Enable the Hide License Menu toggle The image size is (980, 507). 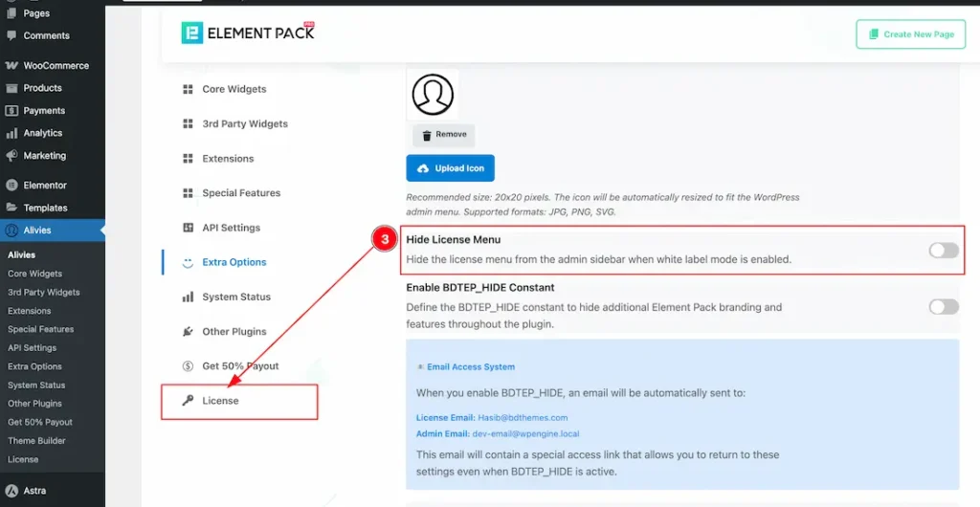pos(943,251)
